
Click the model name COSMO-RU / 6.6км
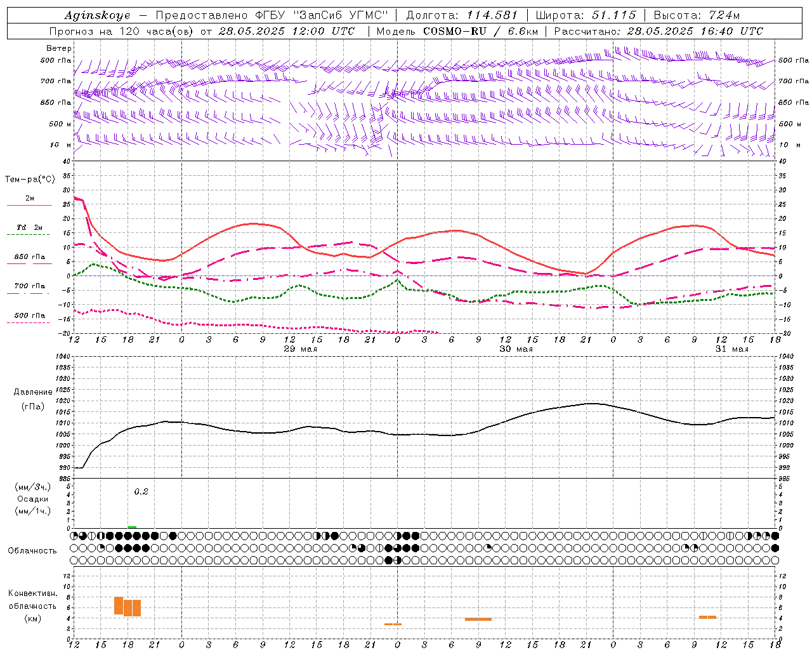pyautogui.click(x=481, y=31)
